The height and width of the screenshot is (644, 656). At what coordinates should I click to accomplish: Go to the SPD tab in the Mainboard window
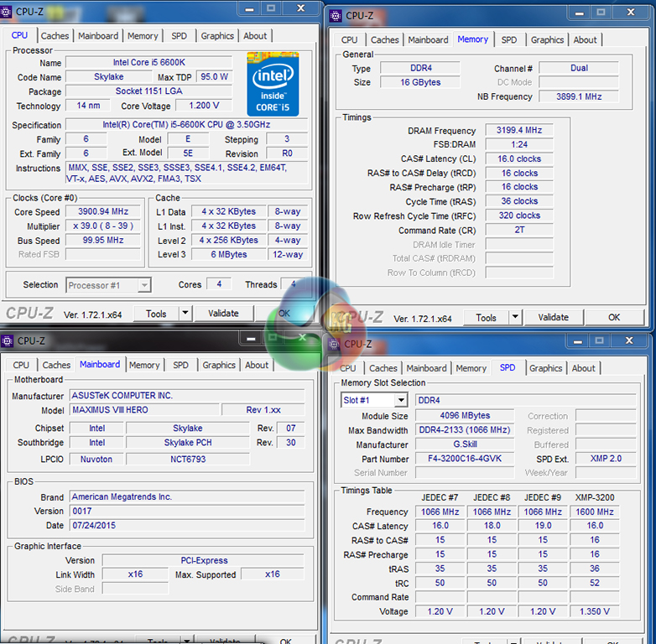[180, 365]
